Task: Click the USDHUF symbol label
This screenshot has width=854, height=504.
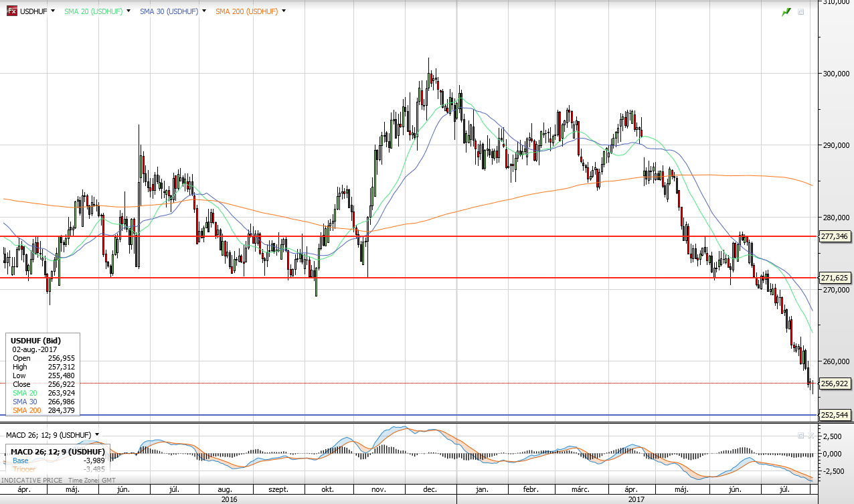Action: [x=33, y=11]
